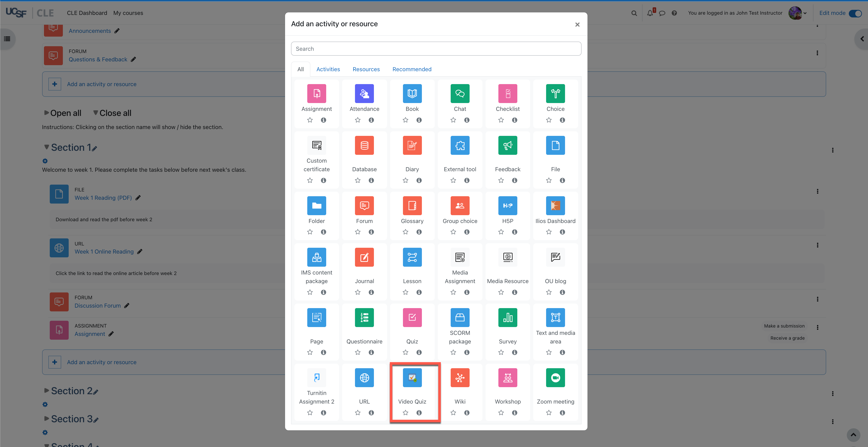This screenshot has height=447, width=868.
Task: Choose the Zoom meeting activity icon
Action: click(555, 378)
